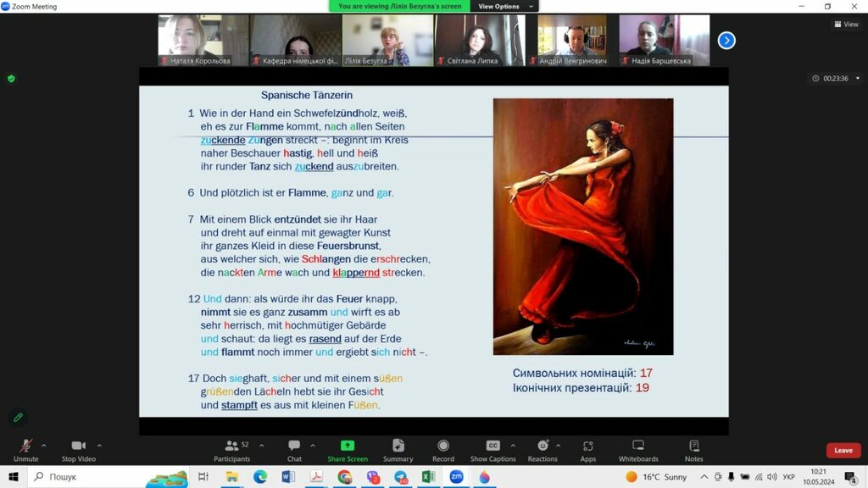Open the View layout menu
Viewport: 868px width, 488px height.
coord(847,24)
